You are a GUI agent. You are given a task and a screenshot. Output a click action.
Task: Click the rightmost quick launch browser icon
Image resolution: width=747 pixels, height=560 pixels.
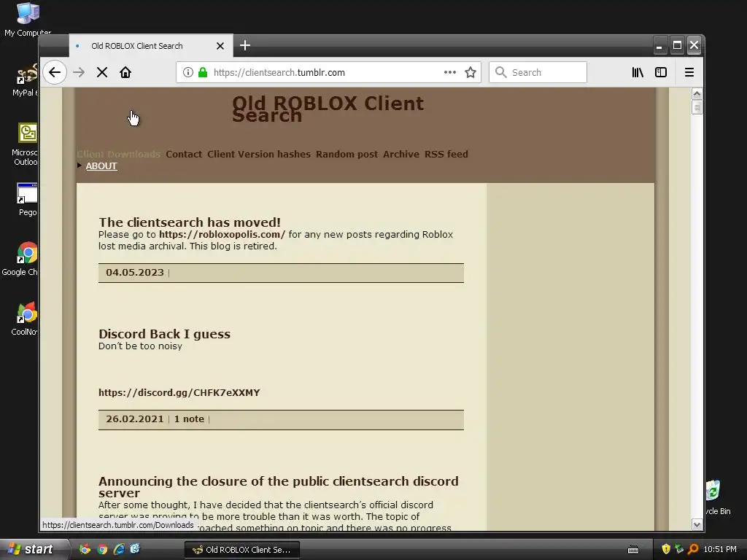(135, 549)
